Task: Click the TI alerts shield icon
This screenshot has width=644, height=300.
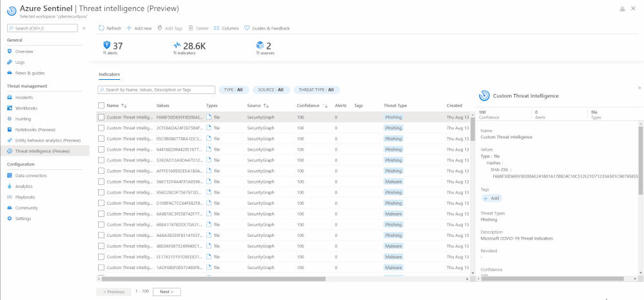Action: point(107,45)
